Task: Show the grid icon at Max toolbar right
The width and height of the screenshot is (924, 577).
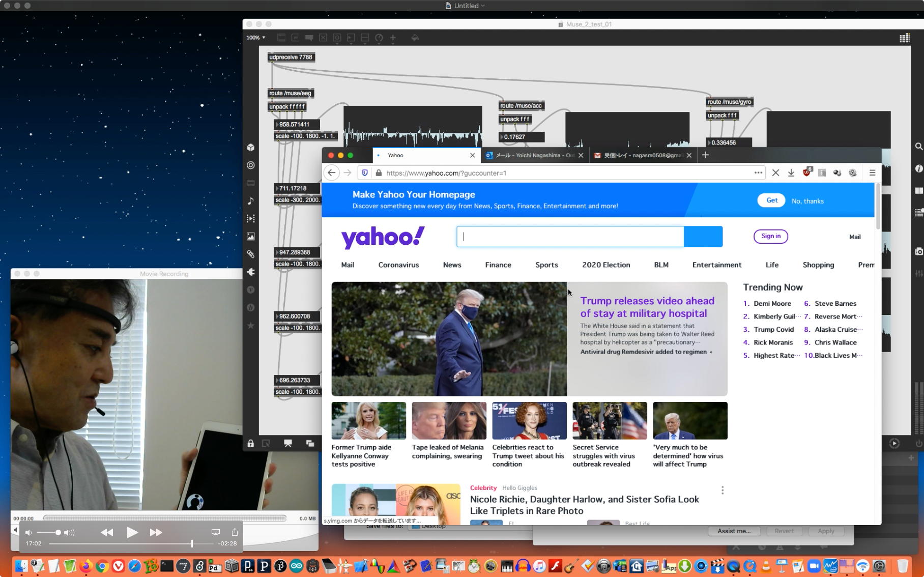Action: [905, 38]
